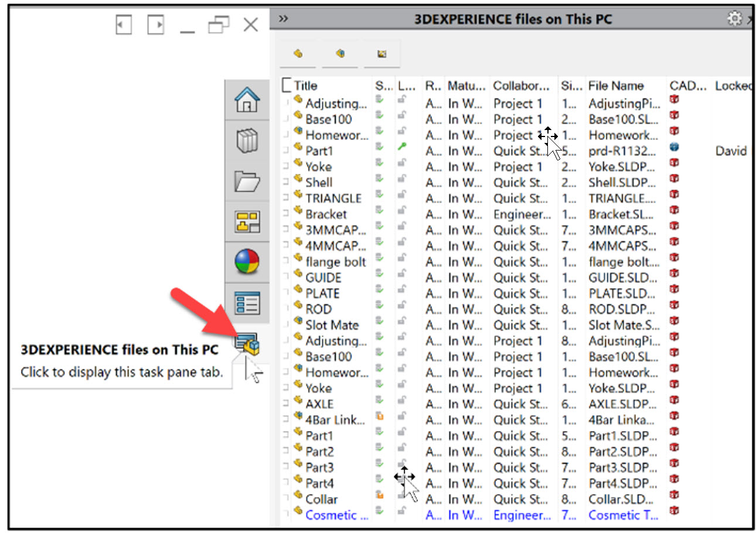Select the assembly filter tab above the list

[x=340, y=53]
